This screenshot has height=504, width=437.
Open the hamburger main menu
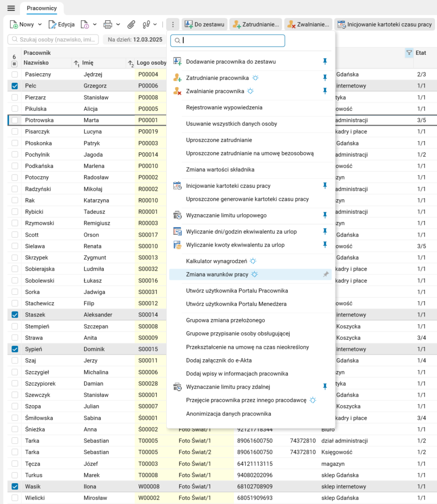click(x=11, y=9)
